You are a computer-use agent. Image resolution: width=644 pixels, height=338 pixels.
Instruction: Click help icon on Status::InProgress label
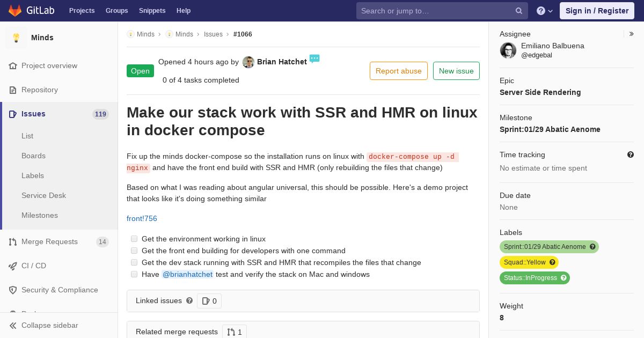(563, 278)
